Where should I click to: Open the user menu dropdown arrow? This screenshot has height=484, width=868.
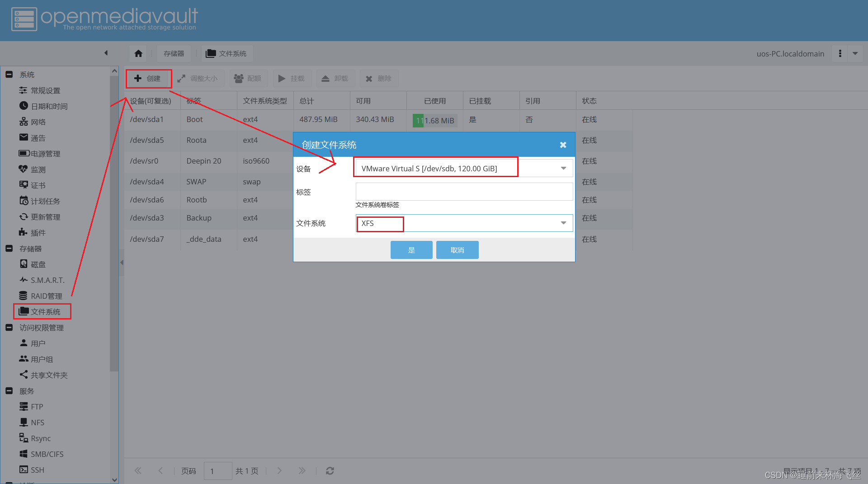855,53
